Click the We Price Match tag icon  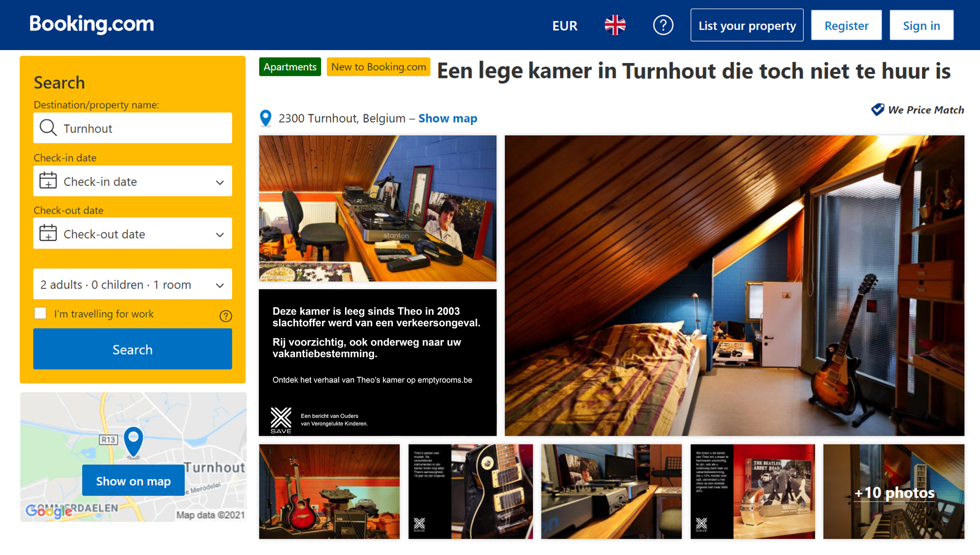pyautogui.click(x=877, y=110)
